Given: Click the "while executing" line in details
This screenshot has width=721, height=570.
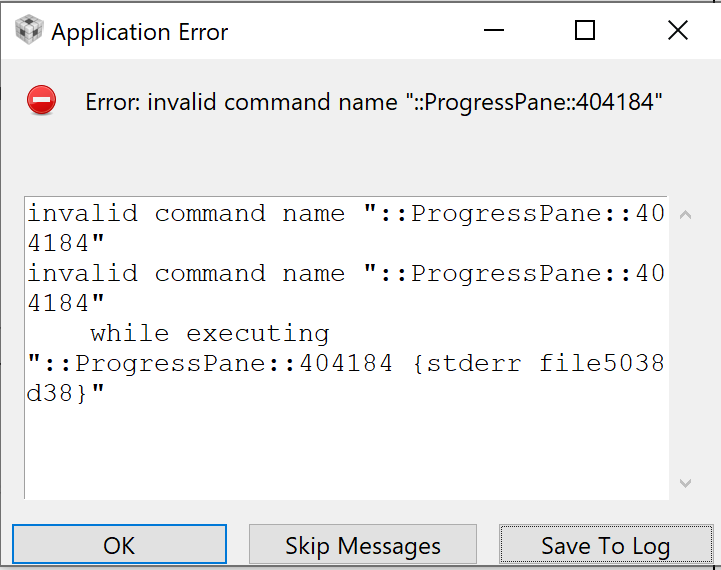Looking at the screenshot, I should (209, 334).
